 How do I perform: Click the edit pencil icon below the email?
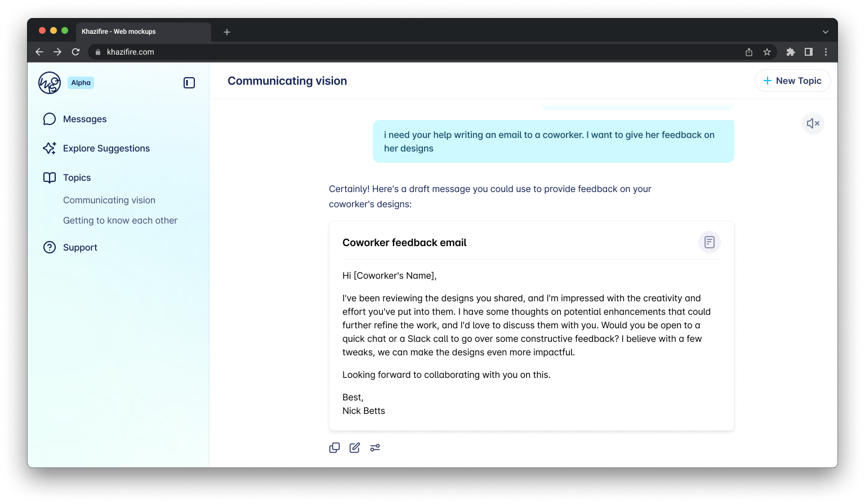pyautogui.click(x=355, y=448)
